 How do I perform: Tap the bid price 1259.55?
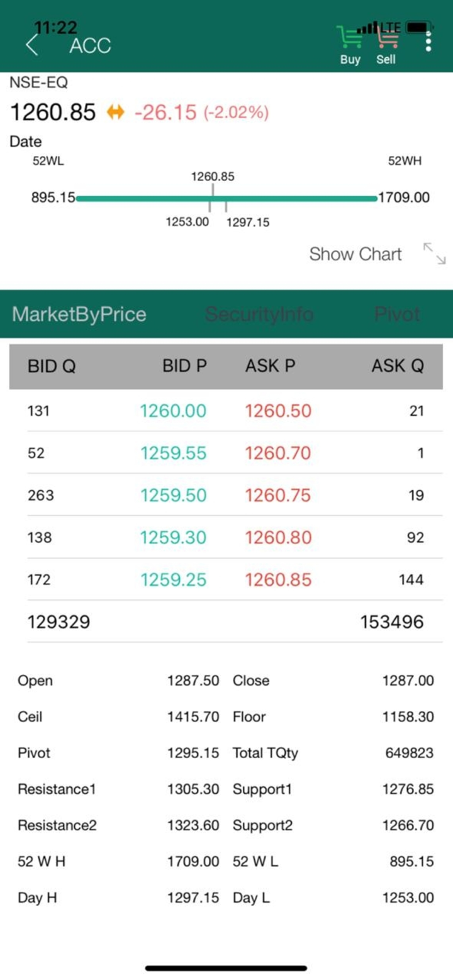[173, 454]
